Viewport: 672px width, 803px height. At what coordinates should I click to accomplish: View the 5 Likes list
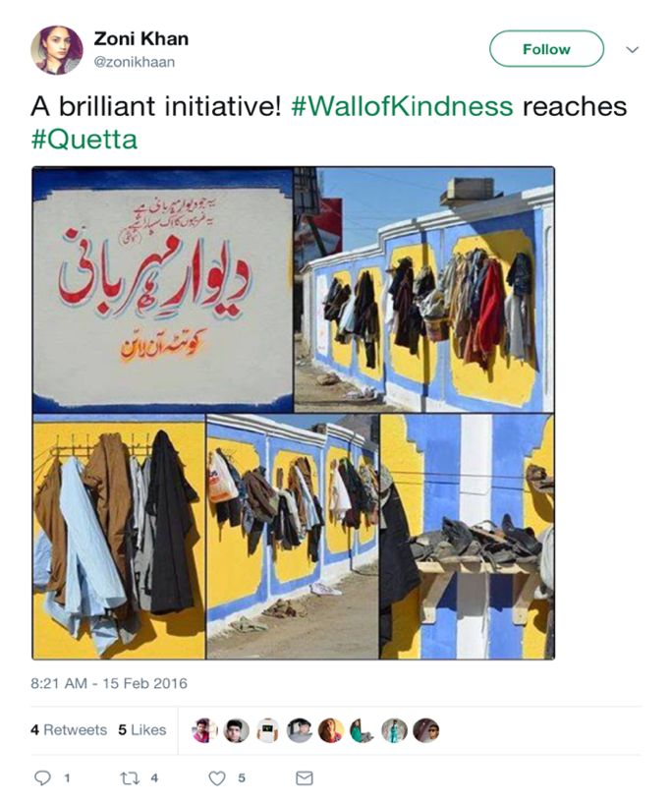click(142, 729)
